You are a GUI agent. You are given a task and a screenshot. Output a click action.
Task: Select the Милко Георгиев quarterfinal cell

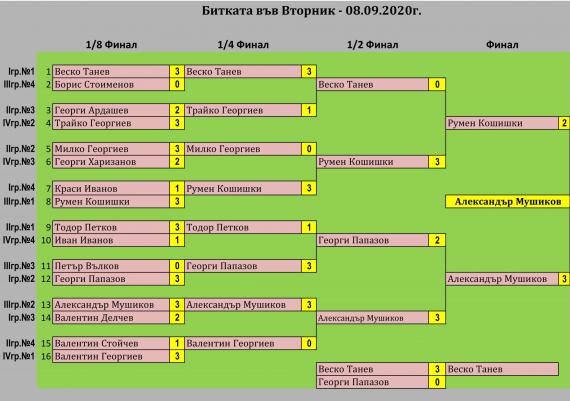pyautogui.click(x=243, y=149)
